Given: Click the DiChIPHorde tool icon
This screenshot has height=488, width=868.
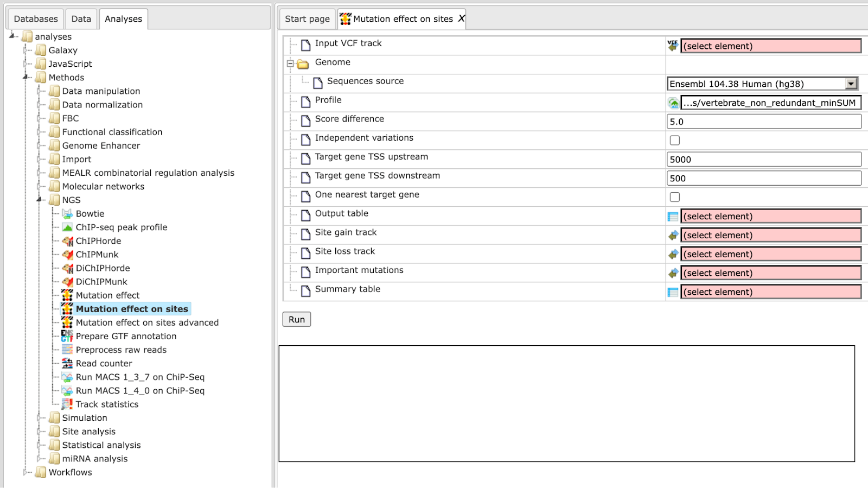Looking at the screenshot, I should point(67,268).
